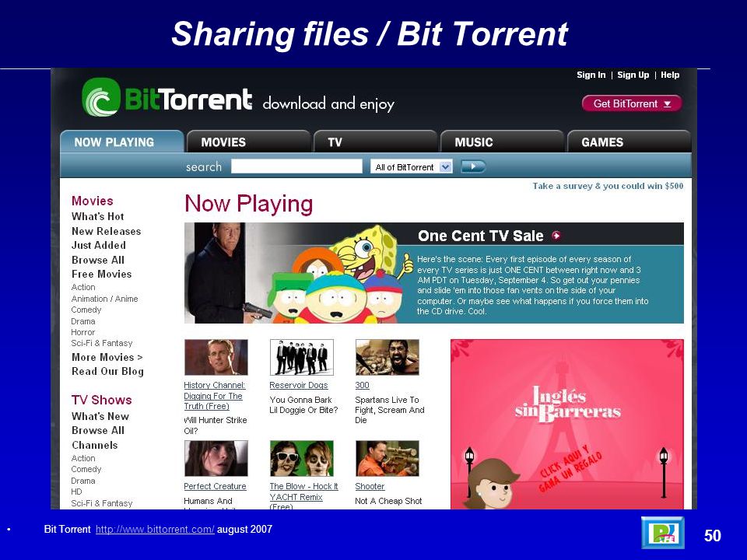The image size is (747, 560).
Task: Open Channels in TV Shows sidebar
Action: (94, 445)
